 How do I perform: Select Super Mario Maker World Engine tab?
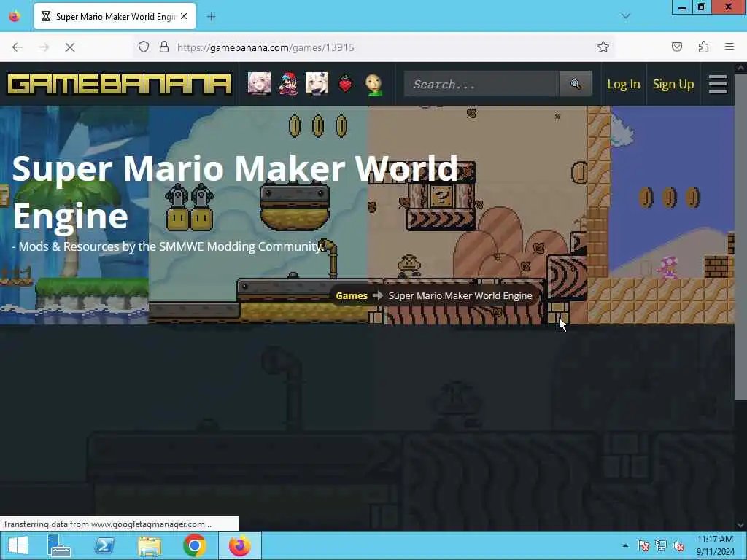click(x=115, y=17)
